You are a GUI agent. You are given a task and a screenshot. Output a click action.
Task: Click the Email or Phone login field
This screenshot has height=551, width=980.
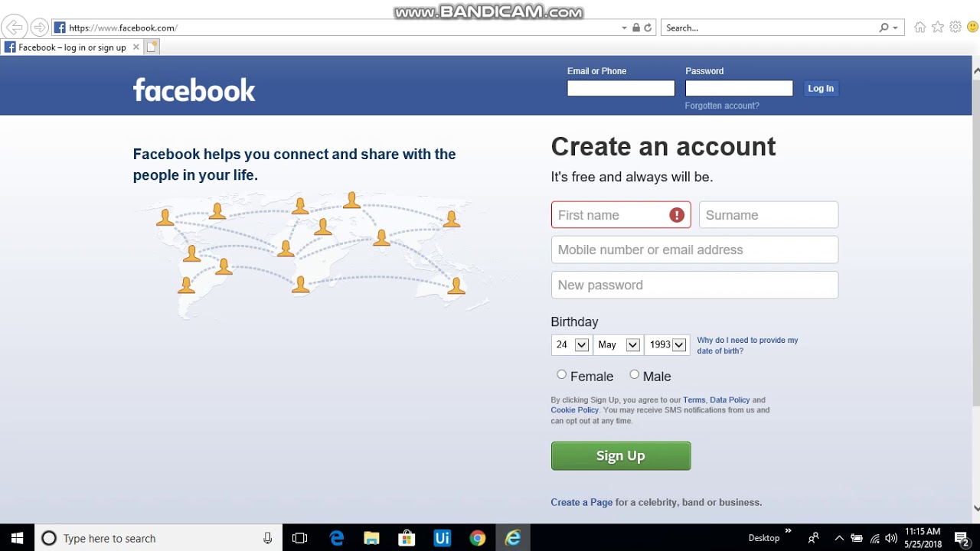621,89
